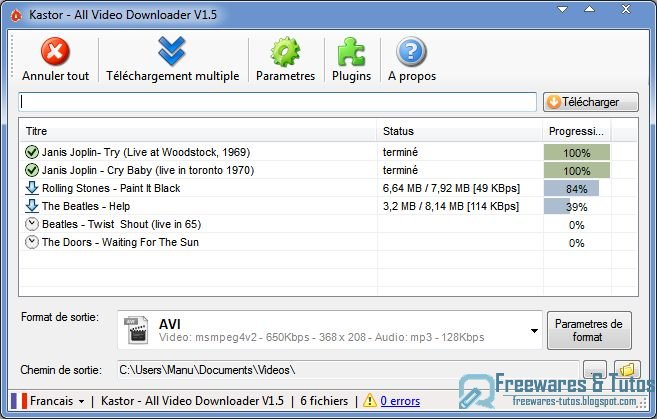Click the browse path ellipsis button
The width and height of the screenshot is (657, 419).
click(595, 370)
